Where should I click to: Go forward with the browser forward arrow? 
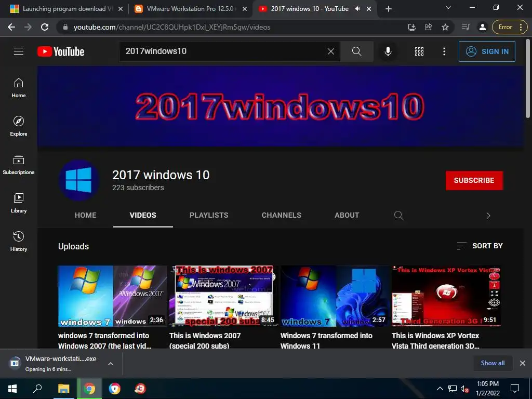click(28, 27)
